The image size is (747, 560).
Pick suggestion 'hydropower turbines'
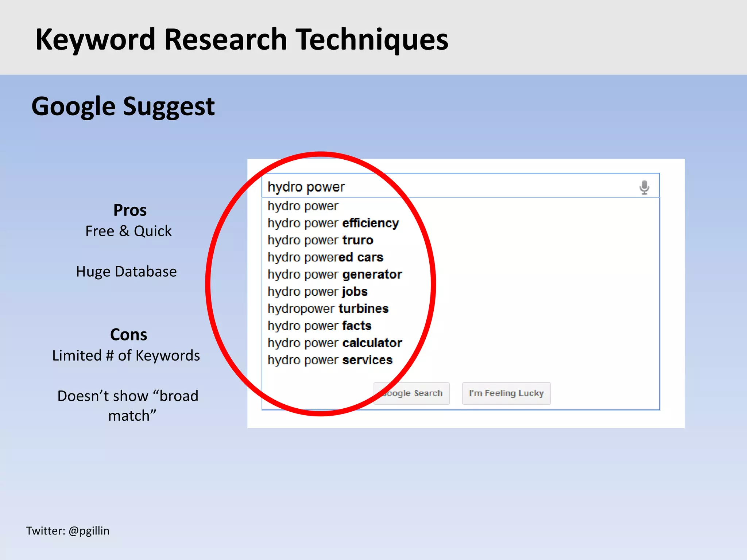pyautogui.click(x=328, y=309)
